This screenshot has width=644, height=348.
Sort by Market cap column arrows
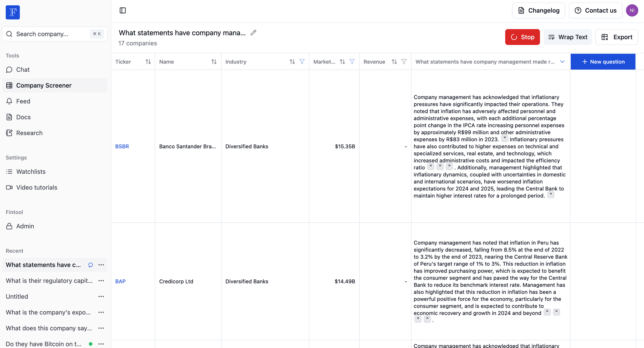[x=342, y=62]
